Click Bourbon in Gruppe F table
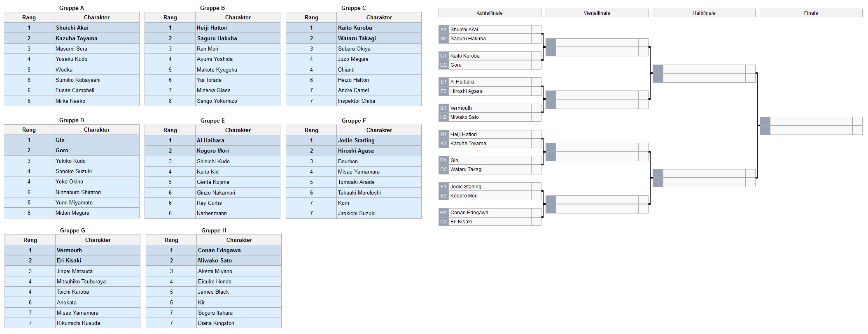 point(348,161)
